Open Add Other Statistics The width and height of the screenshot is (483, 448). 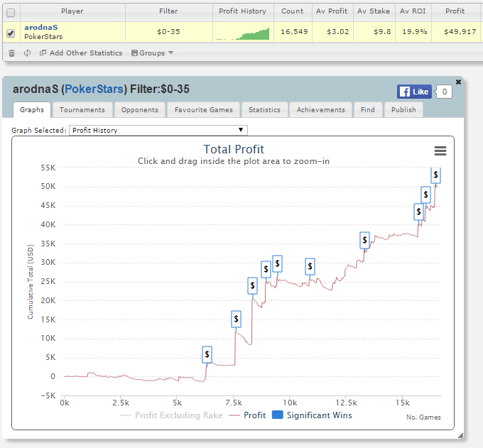(x=81, y=53)
